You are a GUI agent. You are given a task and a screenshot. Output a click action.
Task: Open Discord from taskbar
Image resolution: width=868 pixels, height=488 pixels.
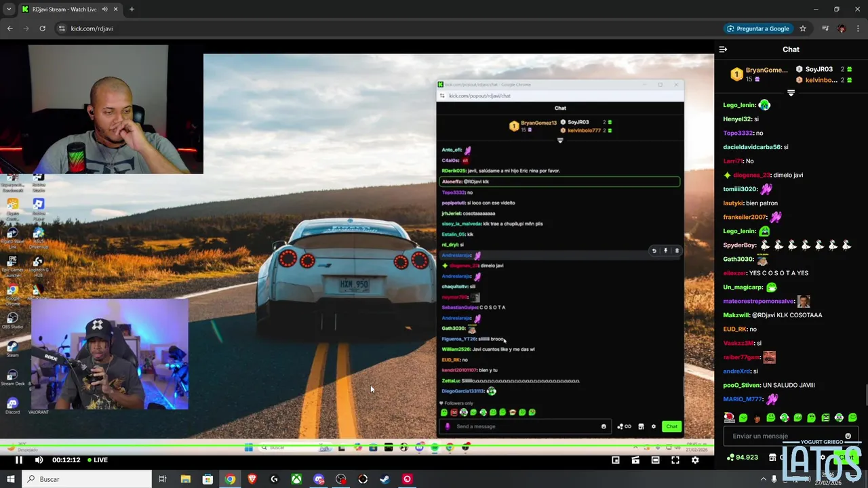coord(319,479)
